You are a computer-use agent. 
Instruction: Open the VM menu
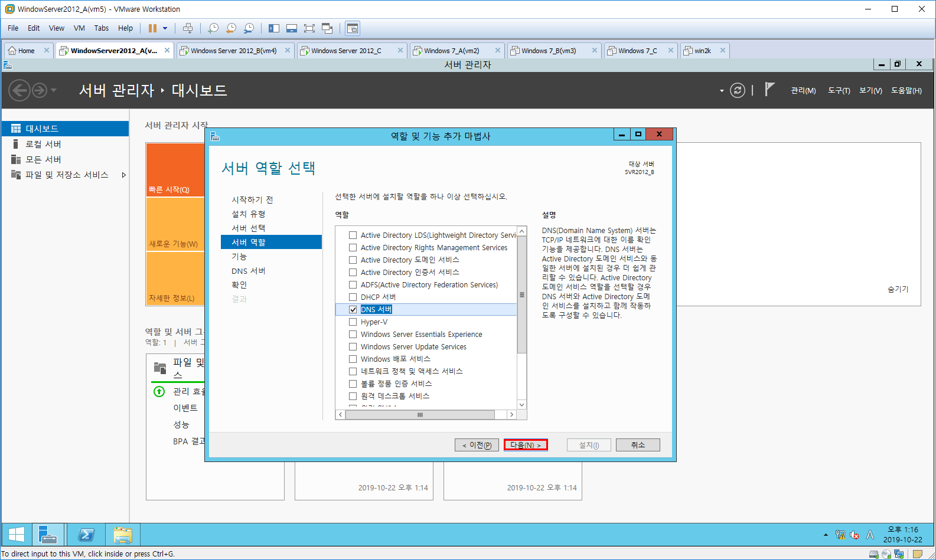tap(79, 28)
